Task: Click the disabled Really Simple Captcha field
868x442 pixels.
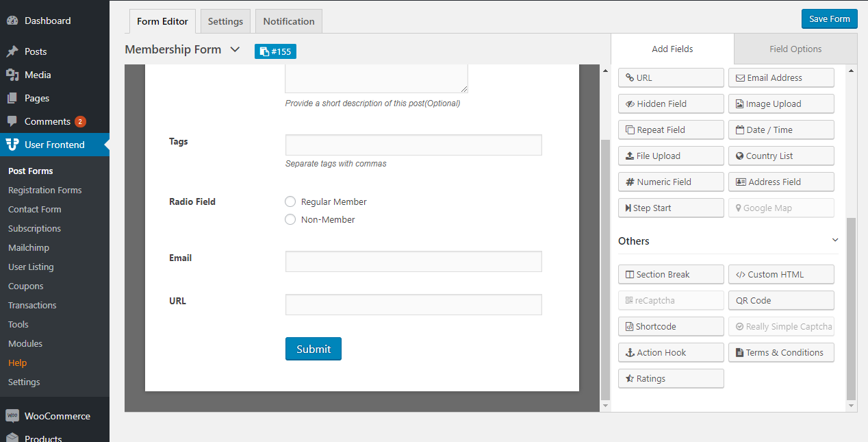Action: point(781,326)
